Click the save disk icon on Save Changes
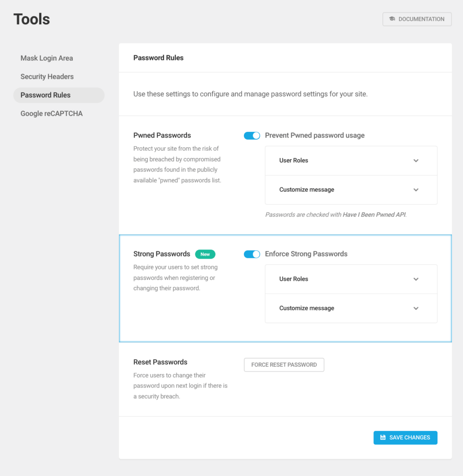 [x=383, y=437]
